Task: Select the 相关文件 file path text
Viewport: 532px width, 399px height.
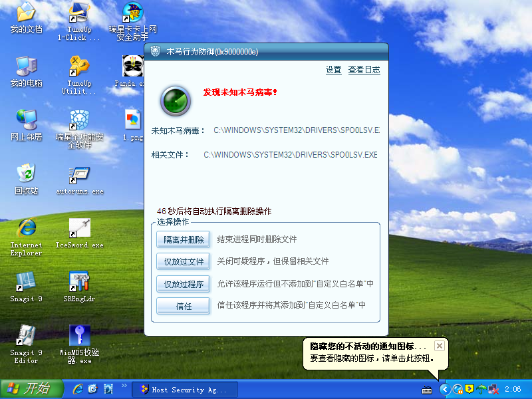Action: point(291,155)
